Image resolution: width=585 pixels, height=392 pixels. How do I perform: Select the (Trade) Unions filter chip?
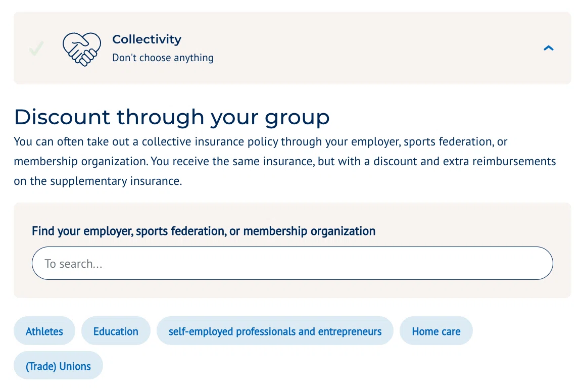58,366
